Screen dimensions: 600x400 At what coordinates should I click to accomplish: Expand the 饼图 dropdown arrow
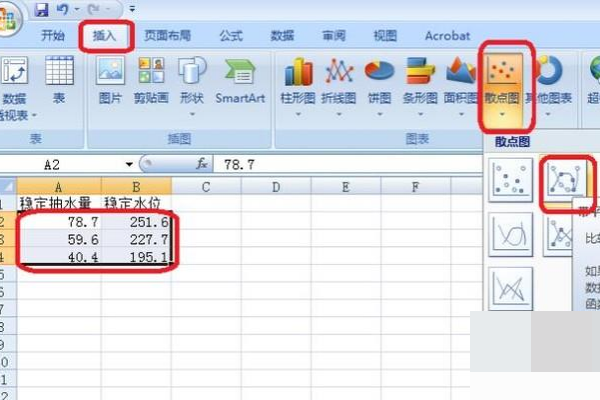tap(380, 114)
